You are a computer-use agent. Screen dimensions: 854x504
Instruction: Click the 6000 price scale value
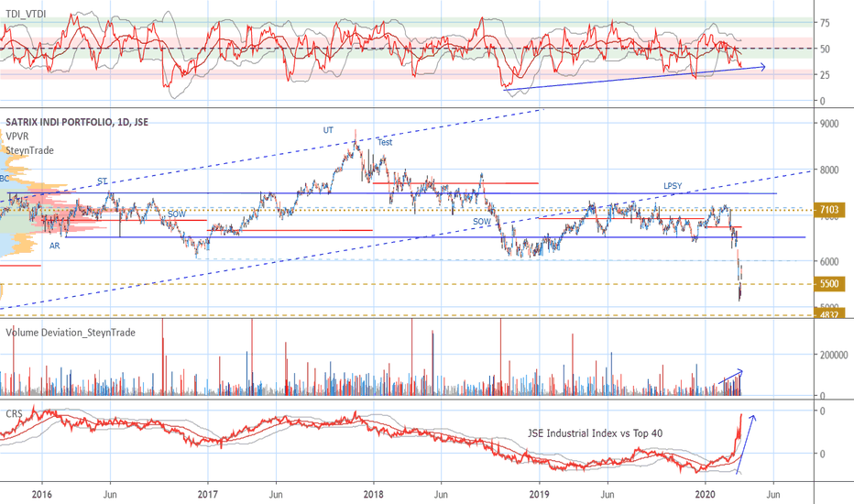[x=829, y=261]
